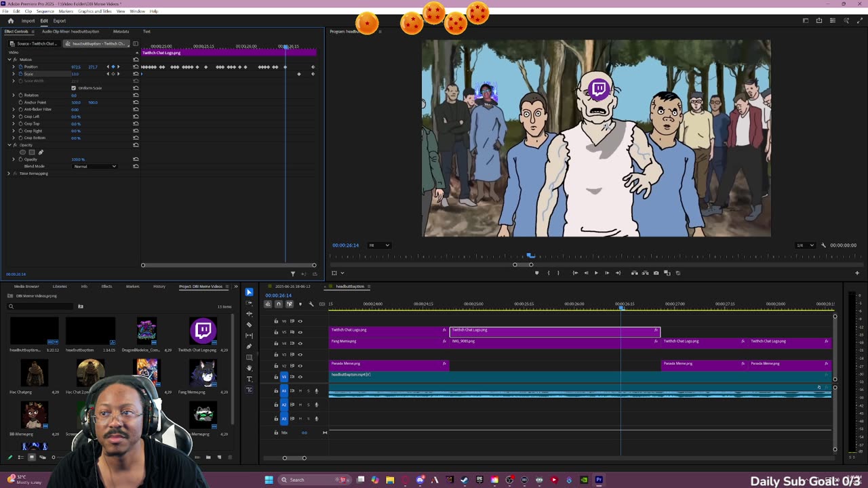Expand the Rotation property
Viewport: 868px width, 488px height.
(14, 95)
